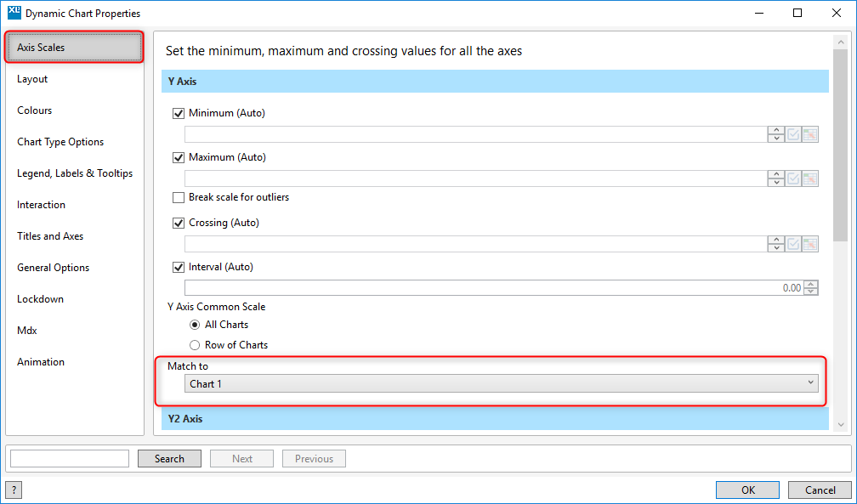The image size is (857, 504).
Task: Click the Interval field spinner arrows
Action: pos(811,288)
